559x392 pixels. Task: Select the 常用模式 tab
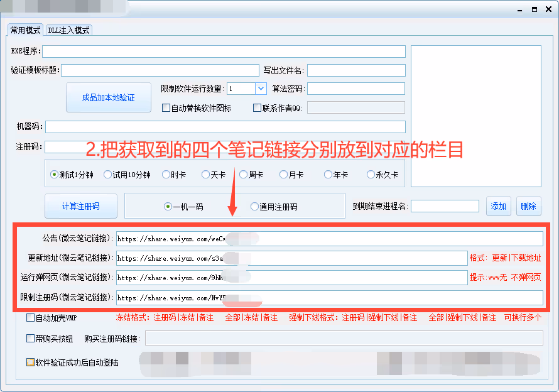pyautogui.click(x=26, y=30)
